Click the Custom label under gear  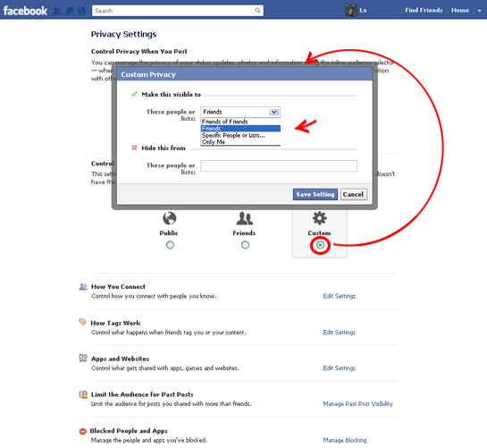(319, 233)
